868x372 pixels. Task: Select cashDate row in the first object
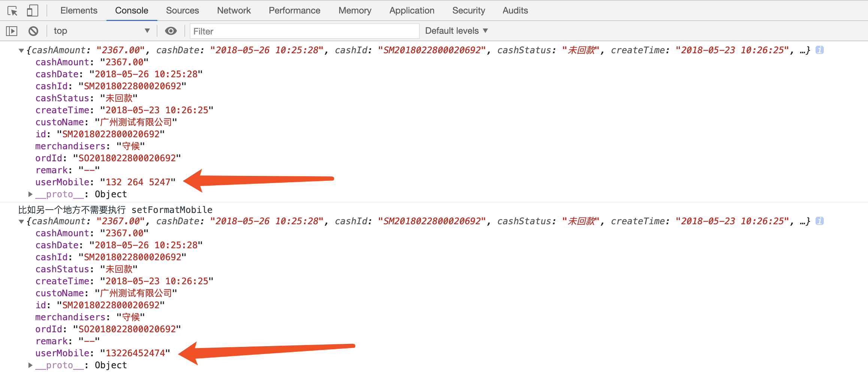119,74
